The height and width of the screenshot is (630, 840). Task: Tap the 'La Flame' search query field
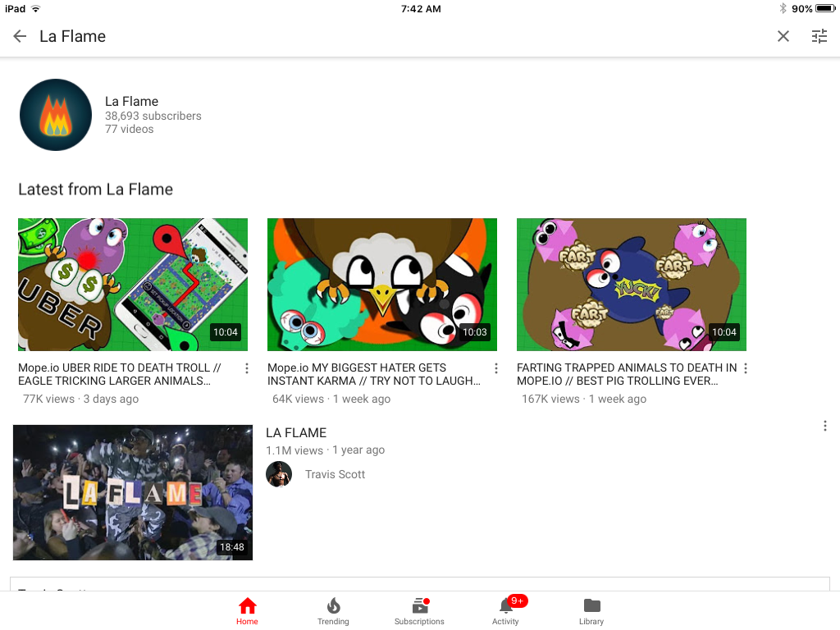coord(73,36)
